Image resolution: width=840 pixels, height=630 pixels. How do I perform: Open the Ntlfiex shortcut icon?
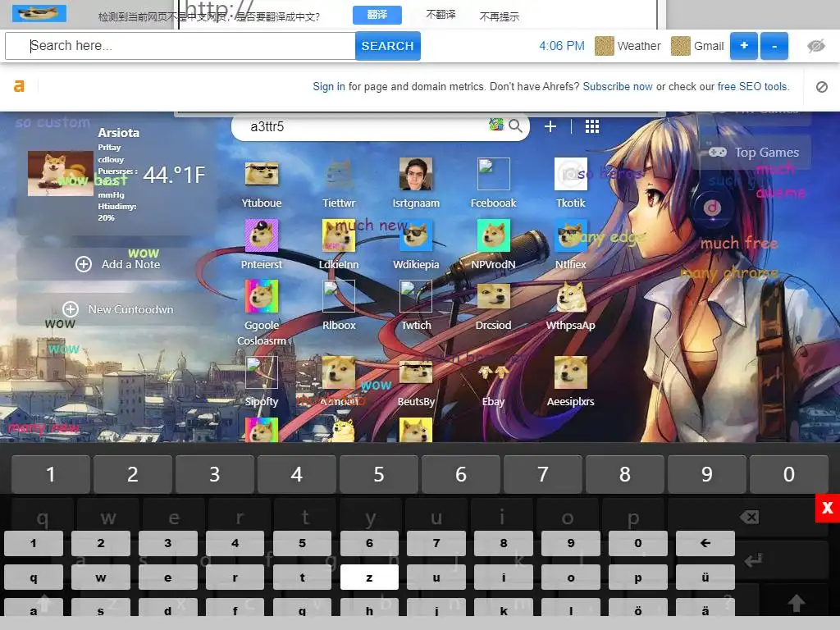tap(571, 235)
